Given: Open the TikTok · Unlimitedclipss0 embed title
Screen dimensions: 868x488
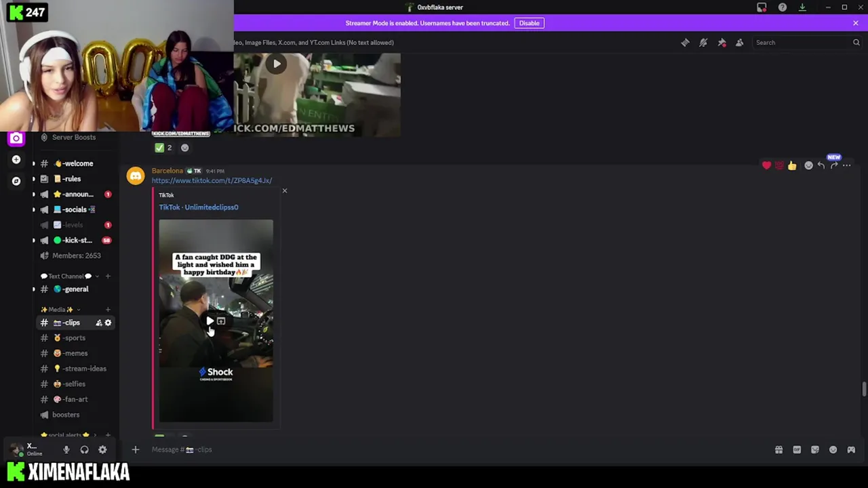Looking at the screenshot, I should [199, 207].
